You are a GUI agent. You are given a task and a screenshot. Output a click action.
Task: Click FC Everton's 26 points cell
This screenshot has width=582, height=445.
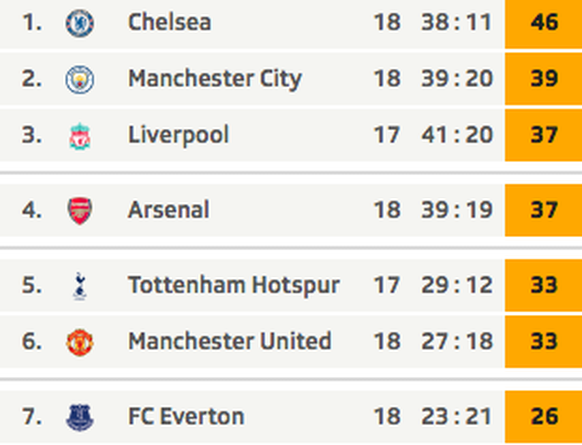tap(543, 417)
